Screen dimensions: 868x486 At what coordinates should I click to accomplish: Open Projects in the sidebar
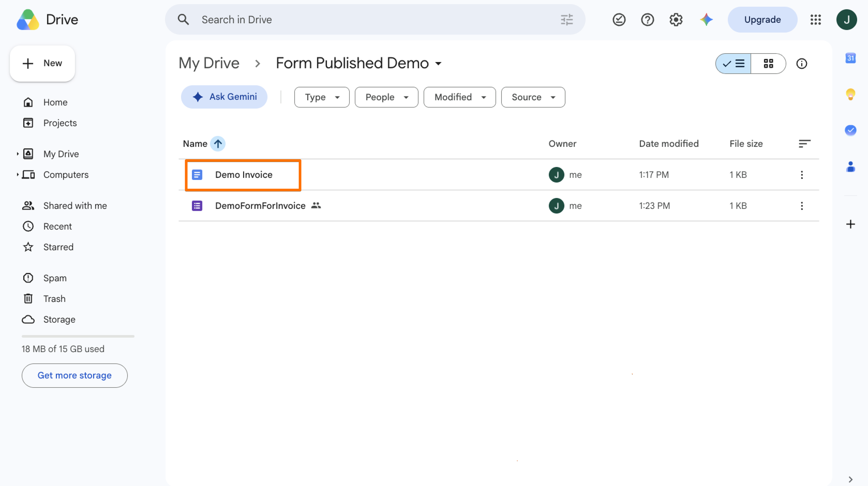pos(60,123)
